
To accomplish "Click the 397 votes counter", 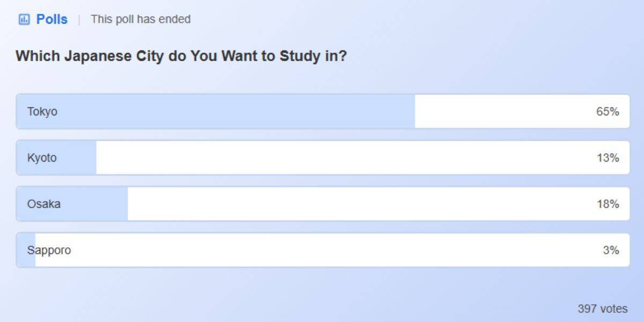I will click(x=604, y=308).
